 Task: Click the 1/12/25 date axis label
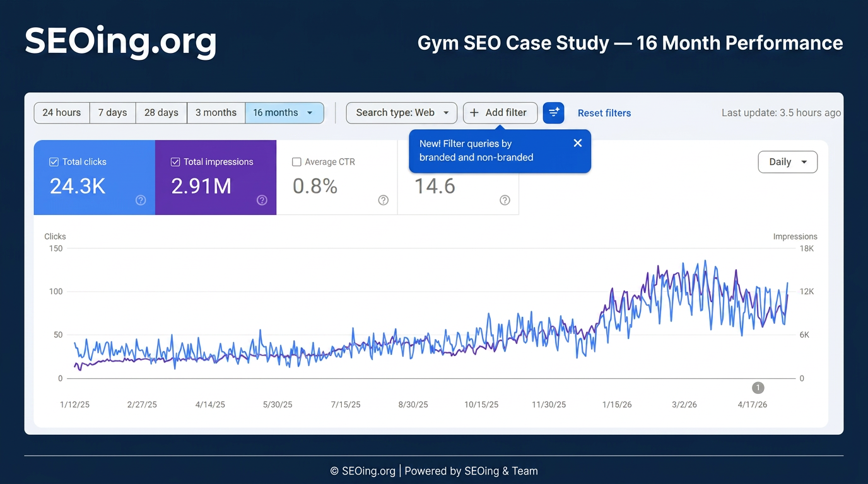click(x=74, y=405)
